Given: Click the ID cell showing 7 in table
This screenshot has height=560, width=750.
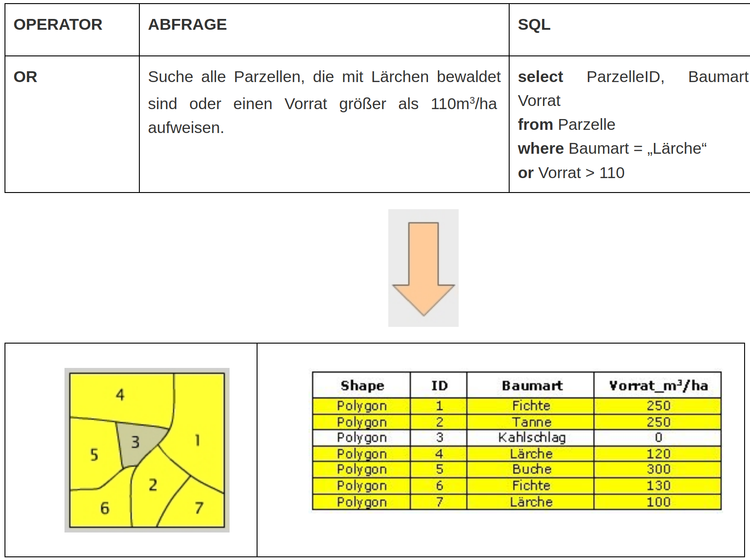Looking at the screenshot, I should (x=439, y=502).
